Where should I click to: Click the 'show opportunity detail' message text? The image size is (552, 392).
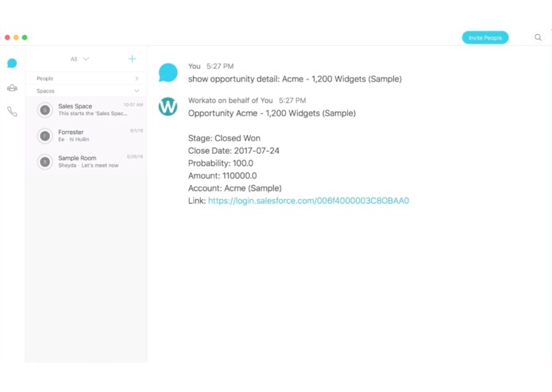295,79
